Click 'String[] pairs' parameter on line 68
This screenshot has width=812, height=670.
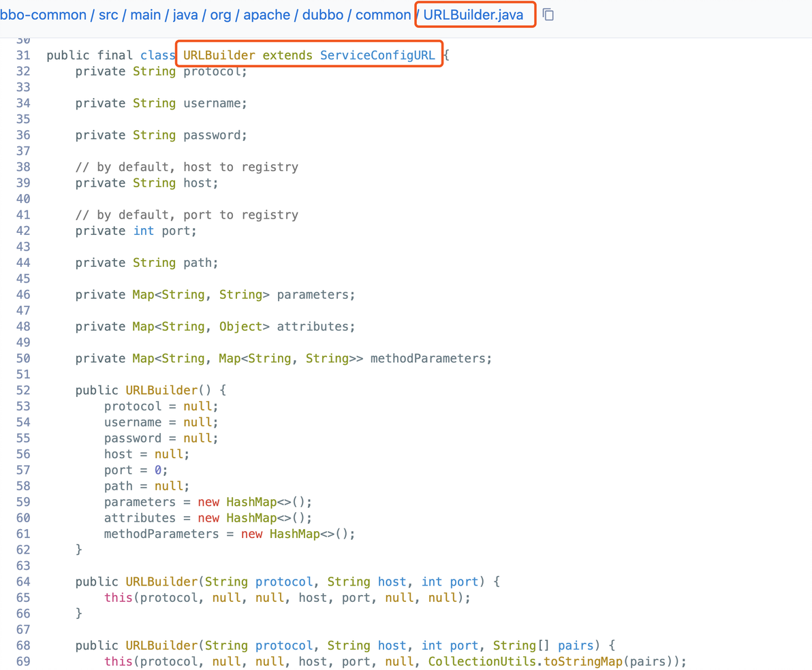[543, 645]
